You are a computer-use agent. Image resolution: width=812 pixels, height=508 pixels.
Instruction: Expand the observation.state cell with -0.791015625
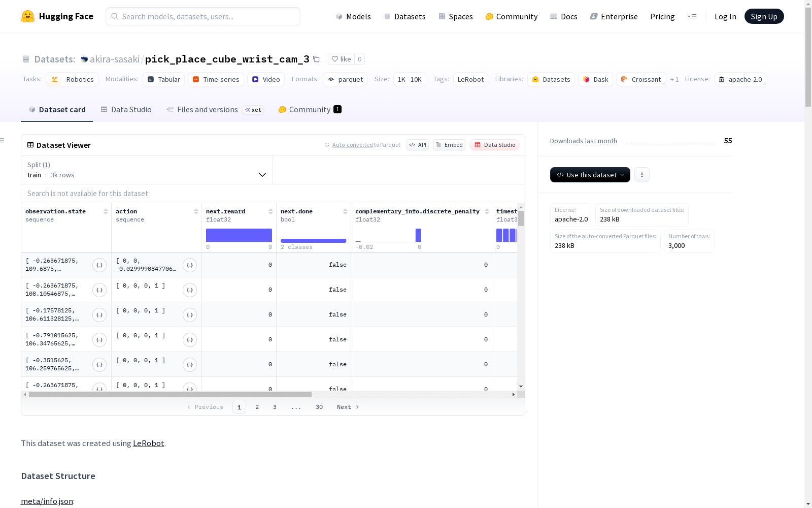99,340
